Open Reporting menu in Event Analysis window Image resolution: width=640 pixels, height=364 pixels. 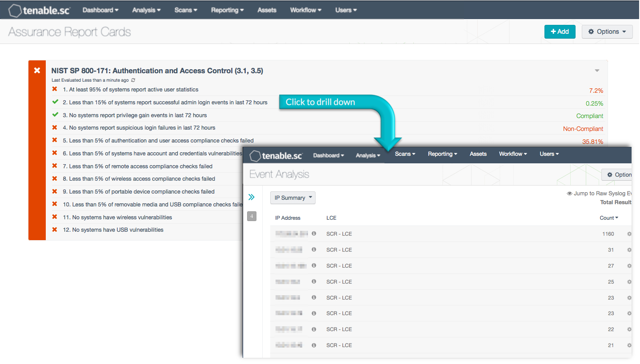click(443, 154)
